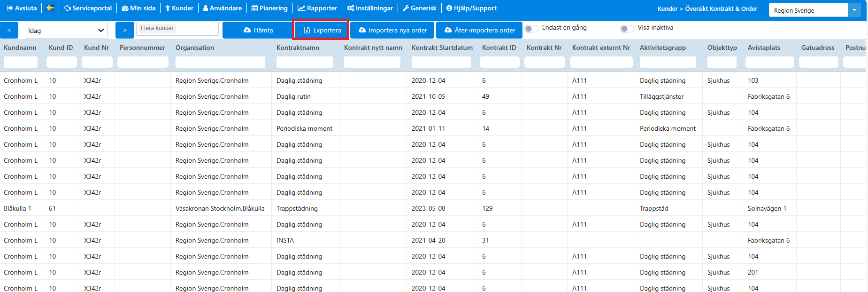Sort by Aktivitetsgrupp column header
The height and width of the screenshot is (292, 868).
tap(663, 47)
